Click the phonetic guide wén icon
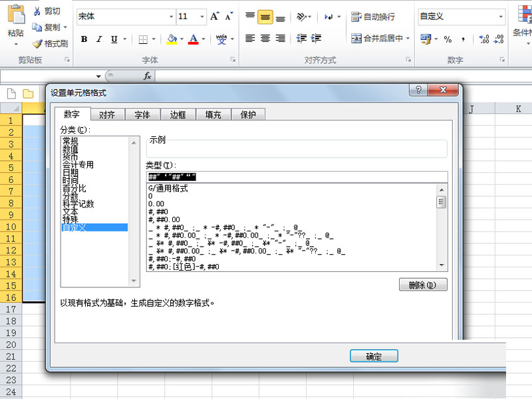 coord(221,39)
